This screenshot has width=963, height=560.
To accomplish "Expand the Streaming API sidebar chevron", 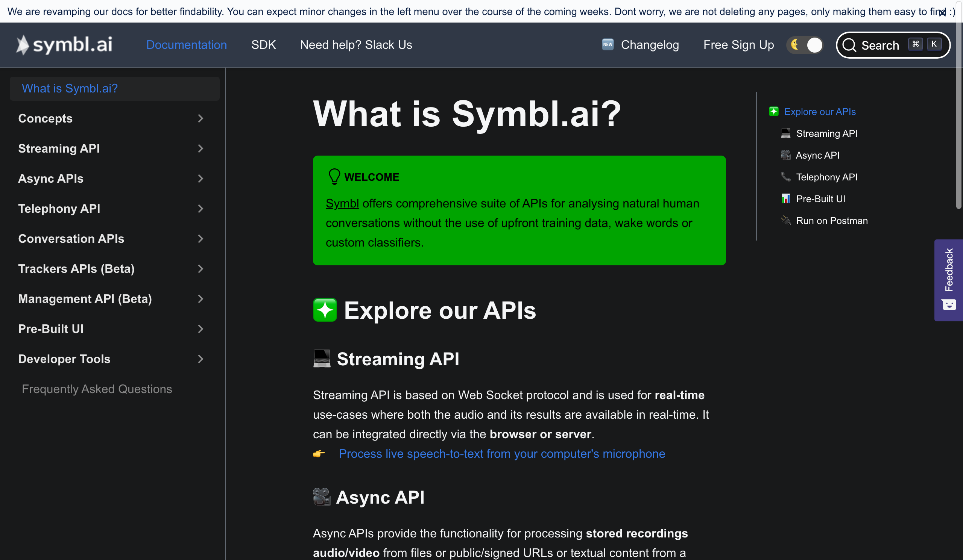I will pos(200,148).
